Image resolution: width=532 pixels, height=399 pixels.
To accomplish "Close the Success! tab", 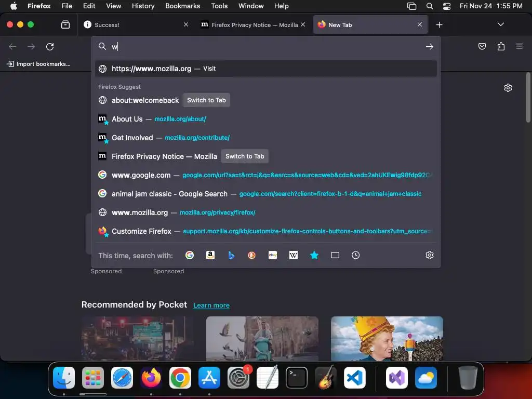I will [x=186, y=24].
